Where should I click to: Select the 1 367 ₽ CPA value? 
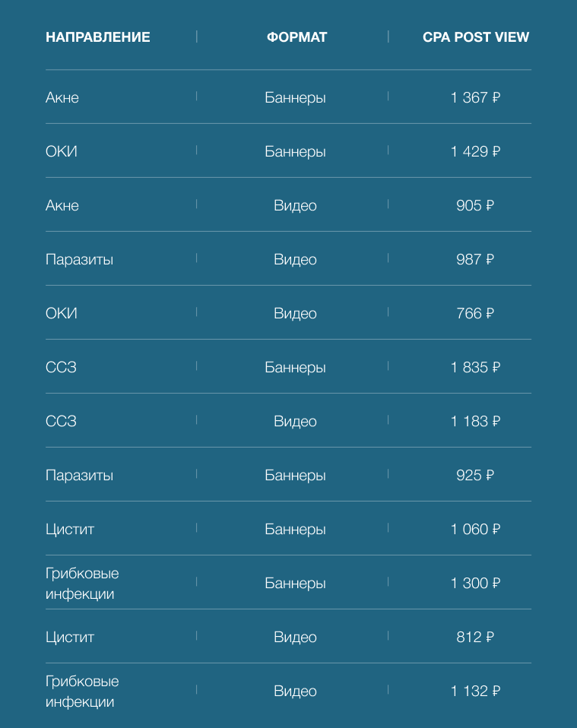point(475,97)
